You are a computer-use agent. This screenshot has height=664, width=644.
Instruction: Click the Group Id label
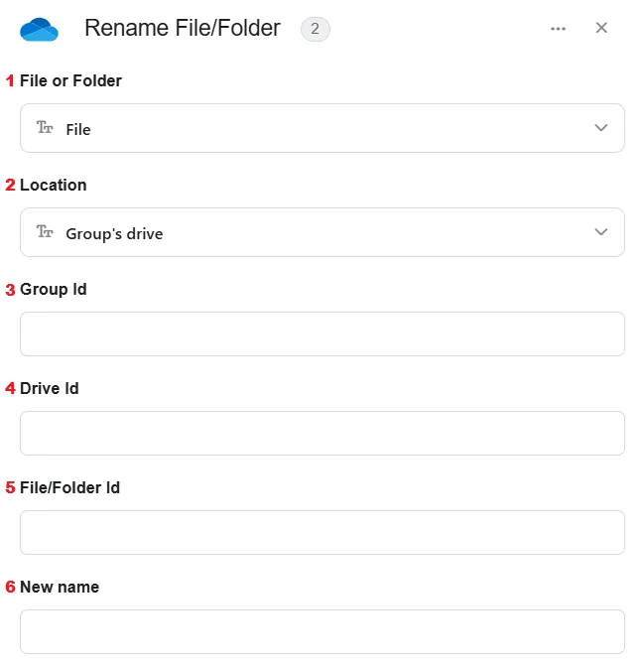[x=54, y=290]
